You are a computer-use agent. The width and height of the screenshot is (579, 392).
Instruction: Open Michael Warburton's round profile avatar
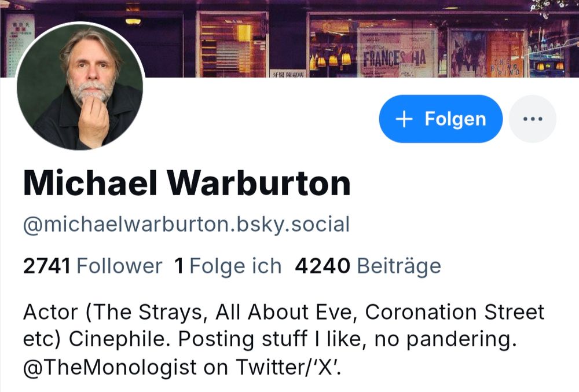[x=80, y=86]
